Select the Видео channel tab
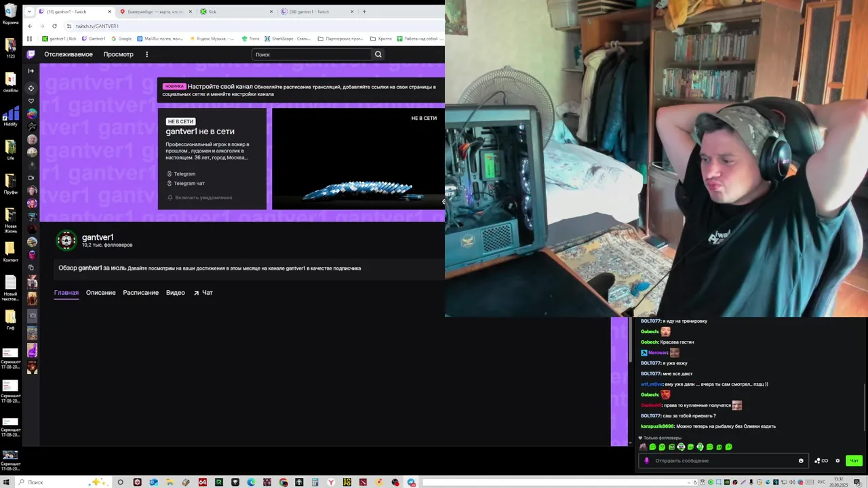Viewport: 868px width, 488px height. 176,293
